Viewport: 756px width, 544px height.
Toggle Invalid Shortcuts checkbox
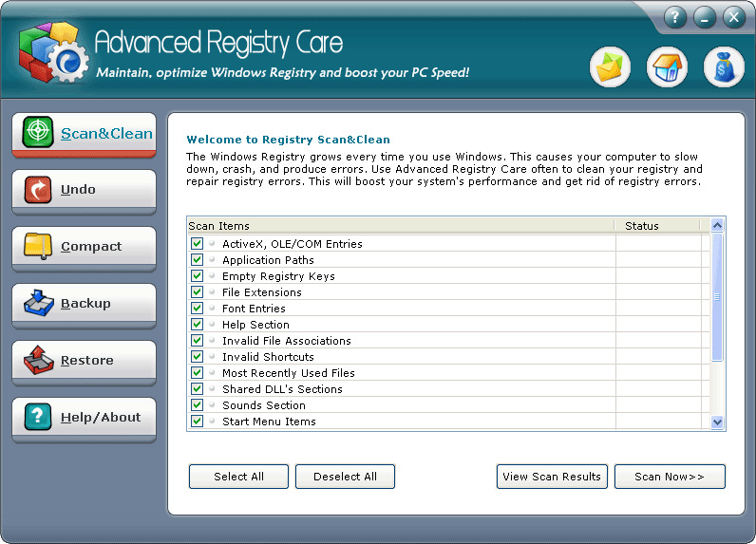(197, 357)
